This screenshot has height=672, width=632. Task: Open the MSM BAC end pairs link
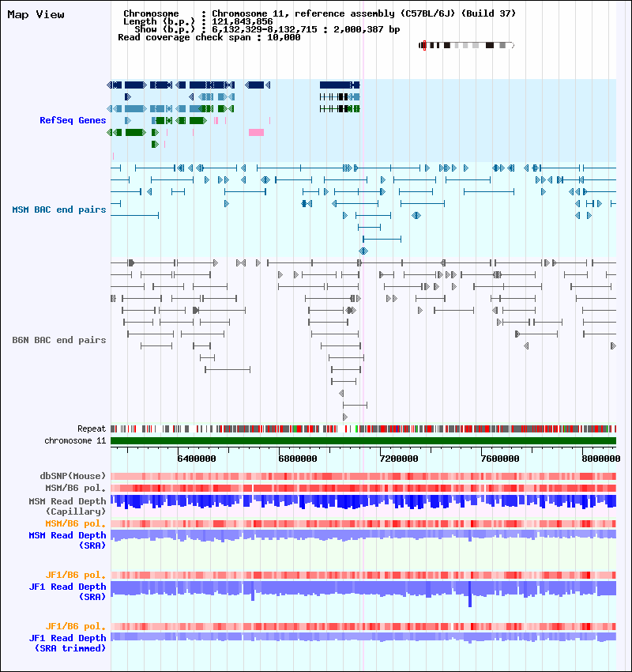[59, 210]
